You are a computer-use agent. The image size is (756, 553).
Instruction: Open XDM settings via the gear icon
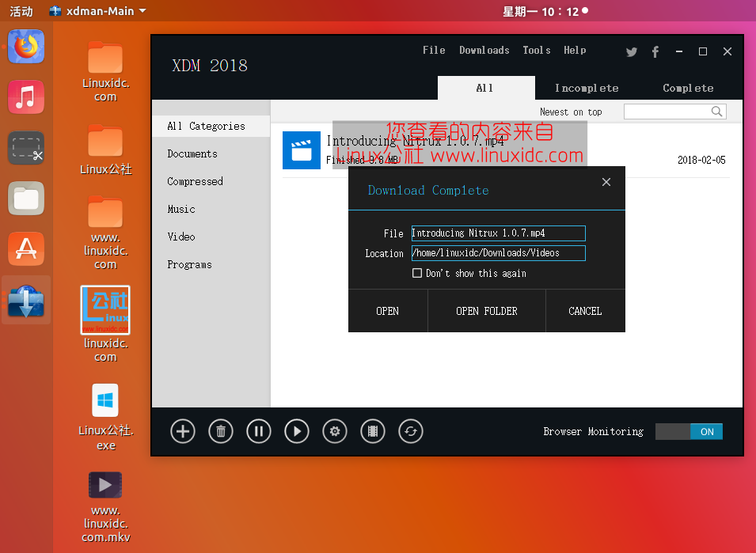click(x=335, y=431)
